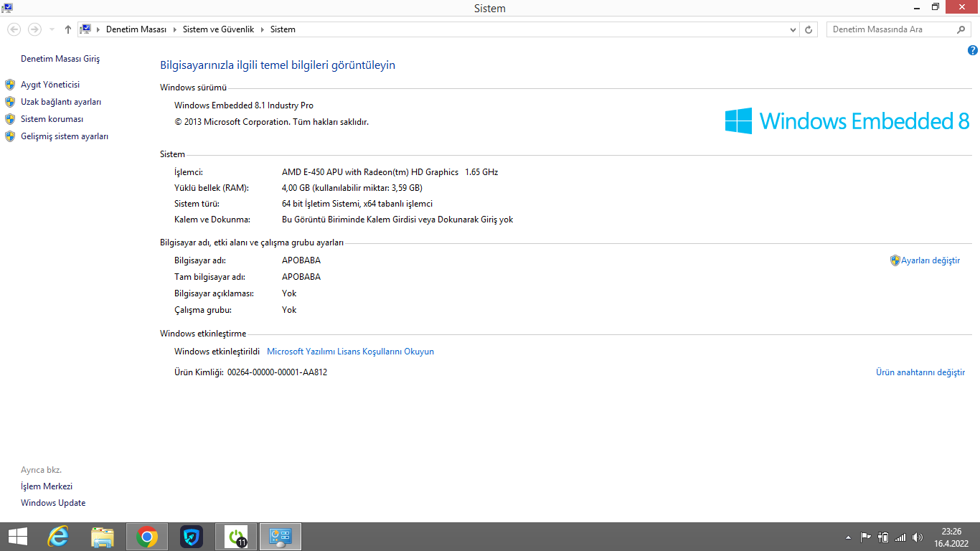The height and width of the screenshot is (551, 980).
Task: Expand the chevron after Sistem ve Güvenlik
Action: pyautogui.click(x=261, y=29)
